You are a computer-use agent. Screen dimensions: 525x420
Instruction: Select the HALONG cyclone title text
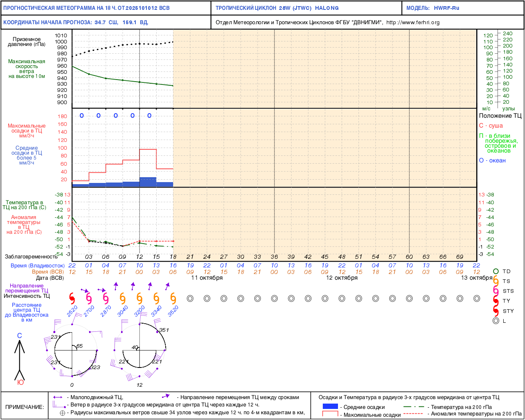(x=327, y=8)
